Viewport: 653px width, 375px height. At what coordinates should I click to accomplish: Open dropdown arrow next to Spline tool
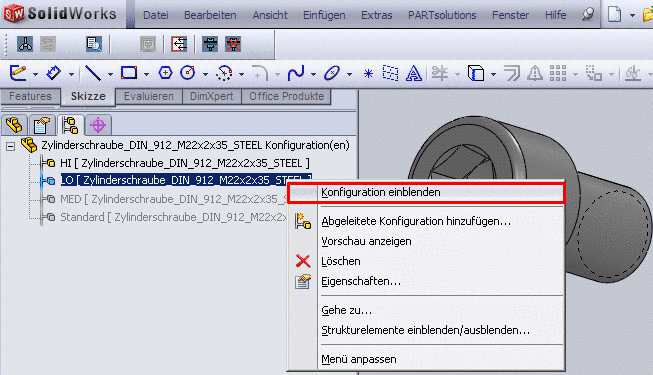pyautogui.click(x=314, y=75)
